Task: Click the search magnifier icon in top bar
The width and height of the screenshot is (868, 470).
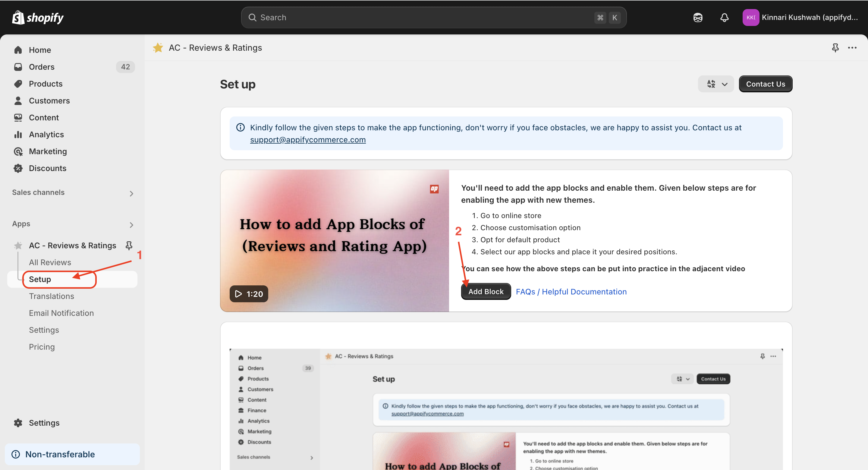Action: click(253, 17)
